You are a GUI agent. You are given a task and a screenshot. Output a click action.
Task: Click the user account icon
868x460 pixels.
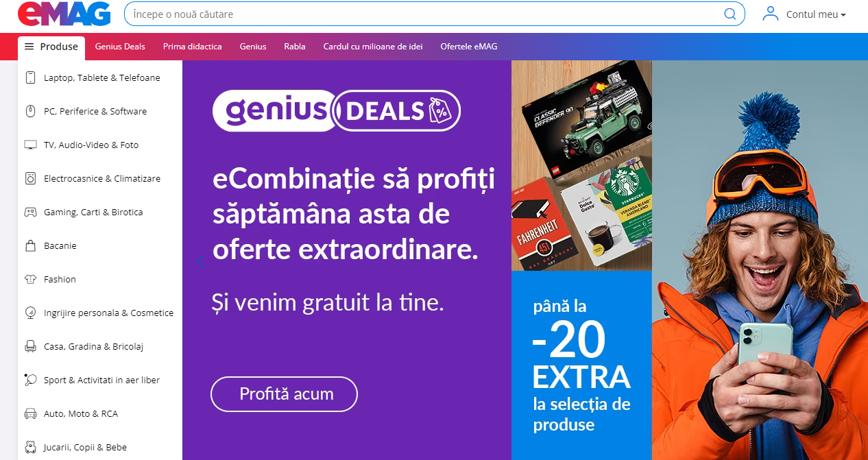point(771,14)
